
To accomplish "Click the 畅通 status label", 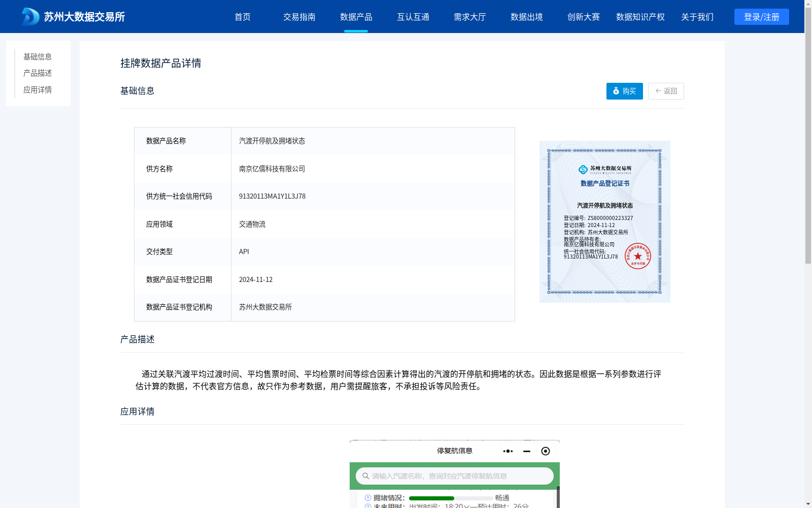I will [x=502, y=498].
